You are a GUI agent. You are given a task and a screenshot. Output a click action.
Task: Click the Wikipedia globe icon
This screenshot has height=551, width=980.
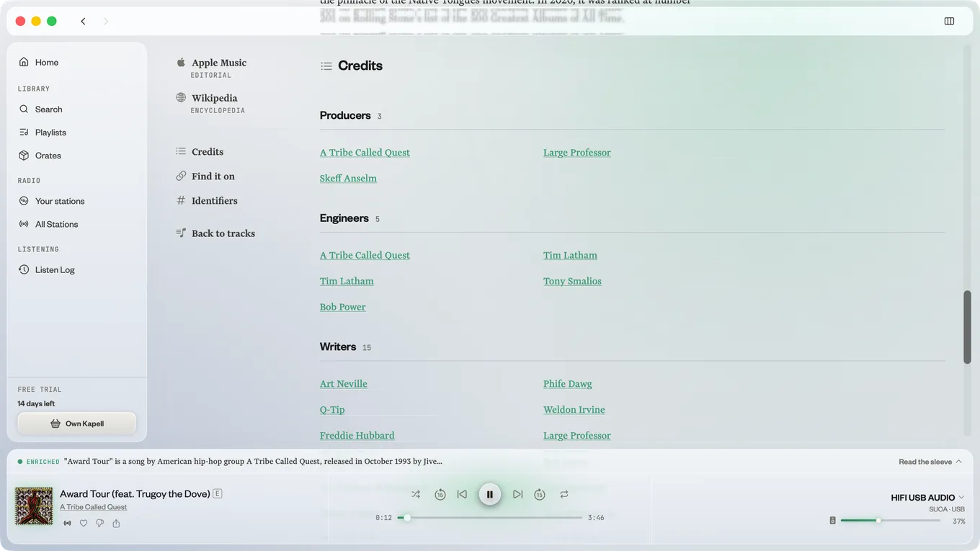(181, 97)
